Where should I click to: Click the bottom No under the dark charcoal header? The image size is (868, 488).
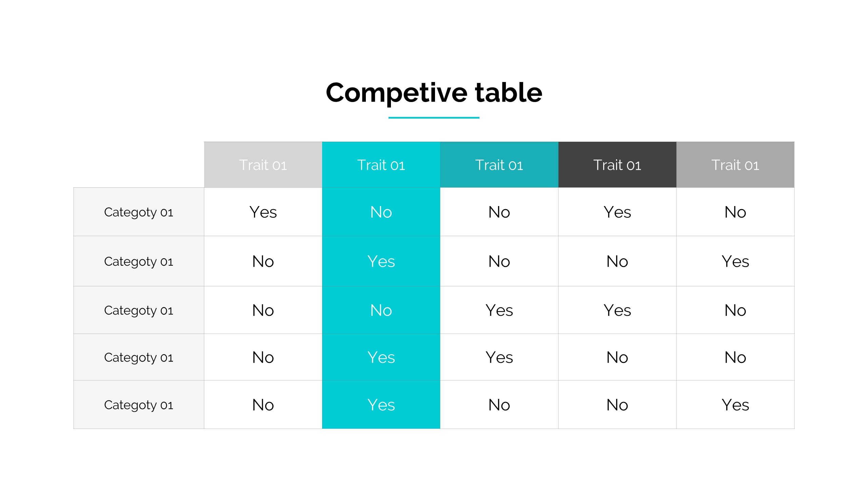tap(617, 405)
